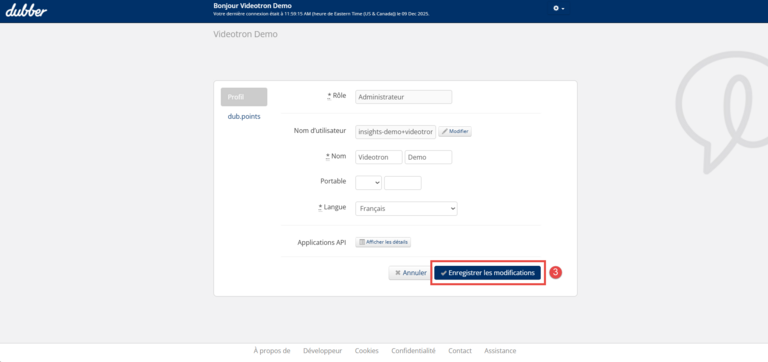This screenshot has height=362, width=768.
Task: Click Enregistrer les modifications
Action: click(488, 273)
